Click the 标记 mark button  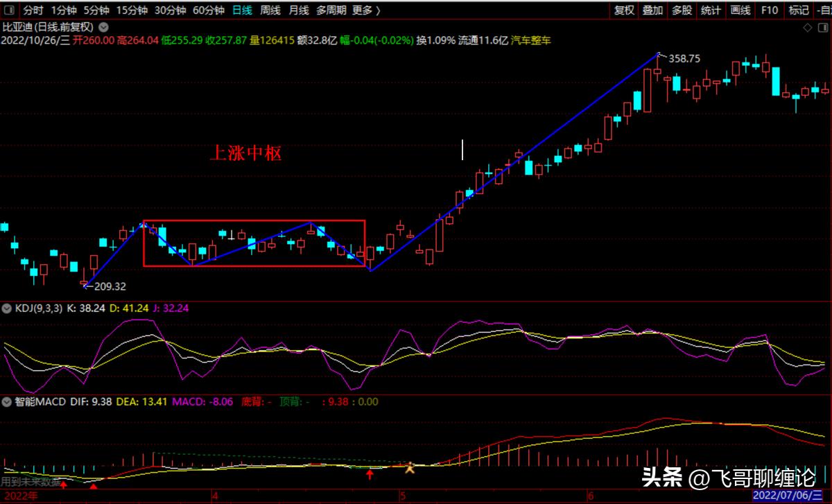pyautogui.click(x=799, y=10)
